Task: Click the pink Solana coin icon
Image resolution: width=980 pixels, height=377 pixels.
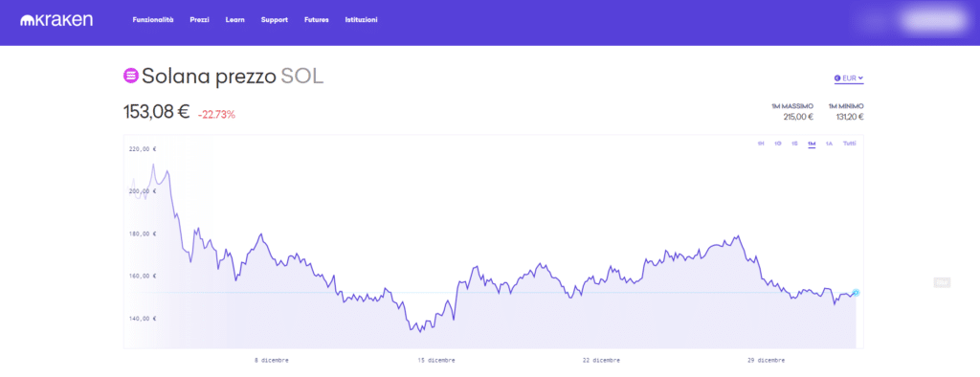Action: click(130, 76)
